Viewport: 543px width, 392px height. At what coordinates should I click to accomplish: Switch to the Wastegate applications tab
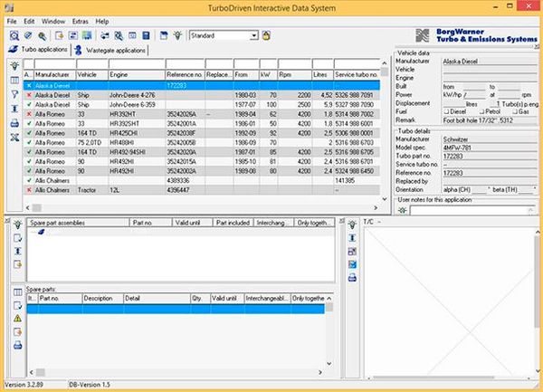[x=110, y=50]
